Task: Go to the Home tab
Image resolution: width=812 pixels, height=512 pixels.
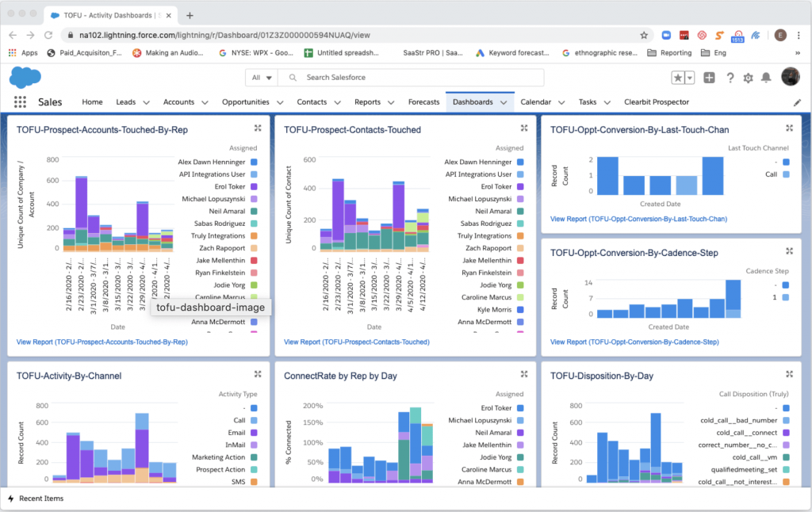Action: pyautogui.click(x=92, y=102)
